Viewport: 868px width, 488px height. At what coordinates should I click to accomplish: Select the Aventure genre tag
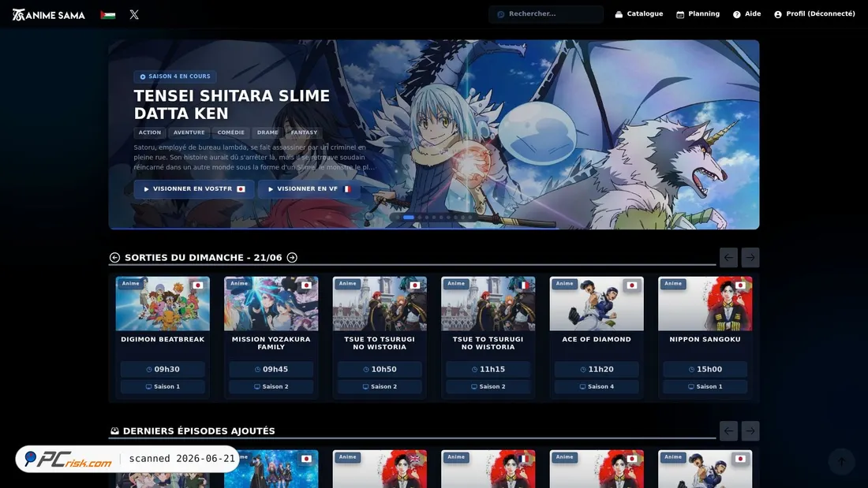[x=189, y=132]
